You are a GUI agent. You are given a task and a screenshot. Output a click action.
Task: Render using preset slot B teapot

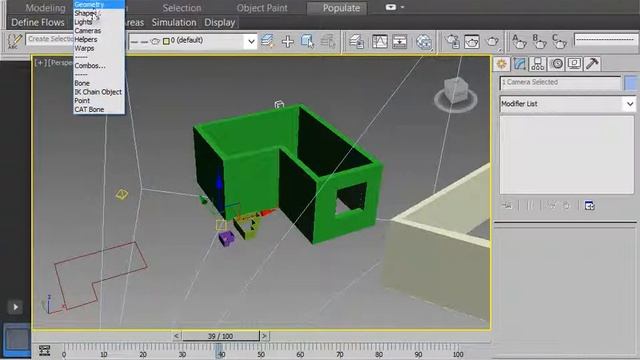[539, 41]
